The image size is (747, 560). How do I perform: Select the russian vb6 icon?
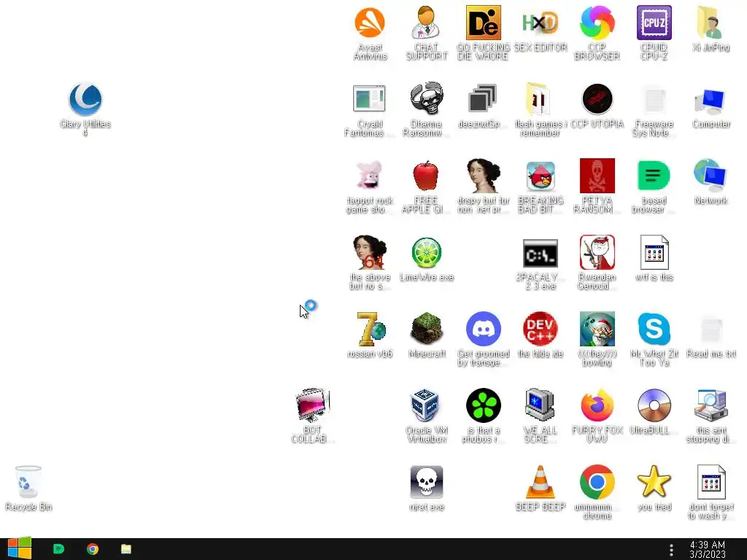click(370, 329)
